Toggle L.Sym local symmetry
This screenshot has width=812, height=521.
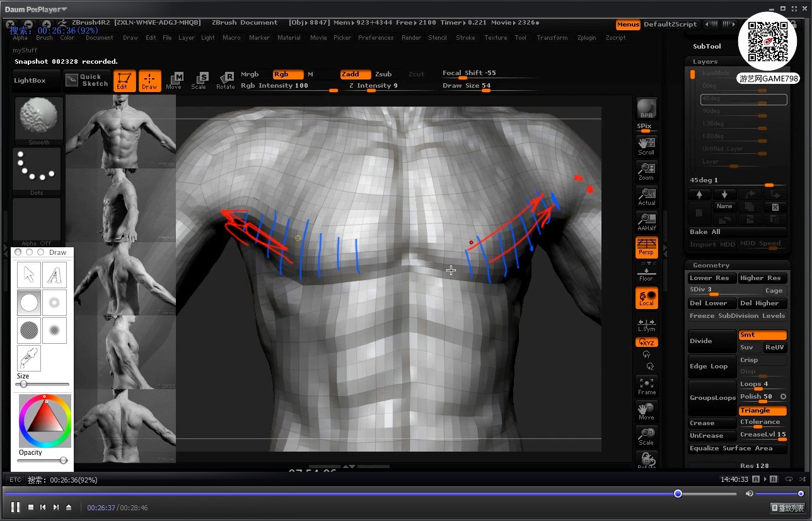[x=646, y=325]
